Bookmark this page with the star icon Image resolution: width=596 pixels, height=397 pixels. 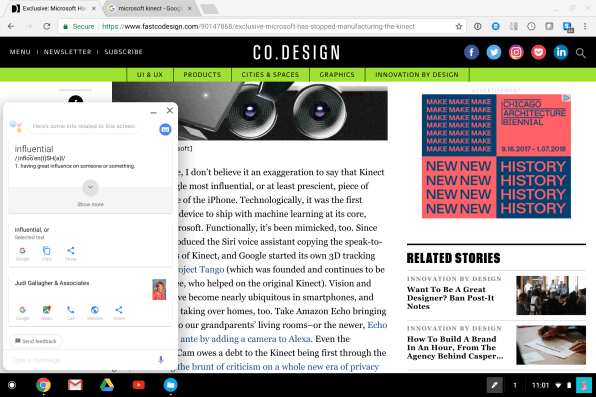coord(459,27)
